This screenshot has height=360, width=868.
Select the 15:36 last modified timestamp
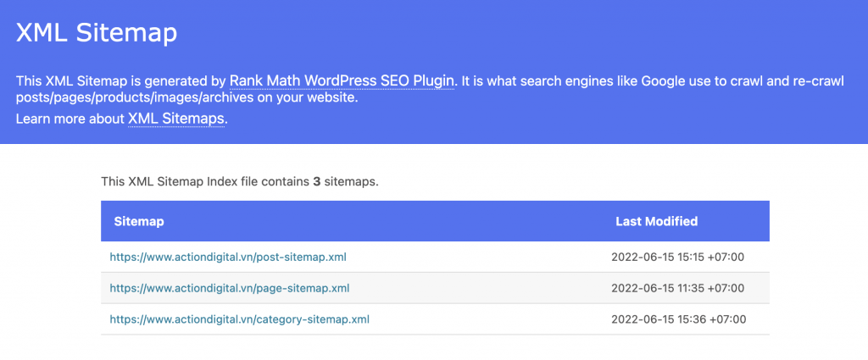click(x=679, y=319)
